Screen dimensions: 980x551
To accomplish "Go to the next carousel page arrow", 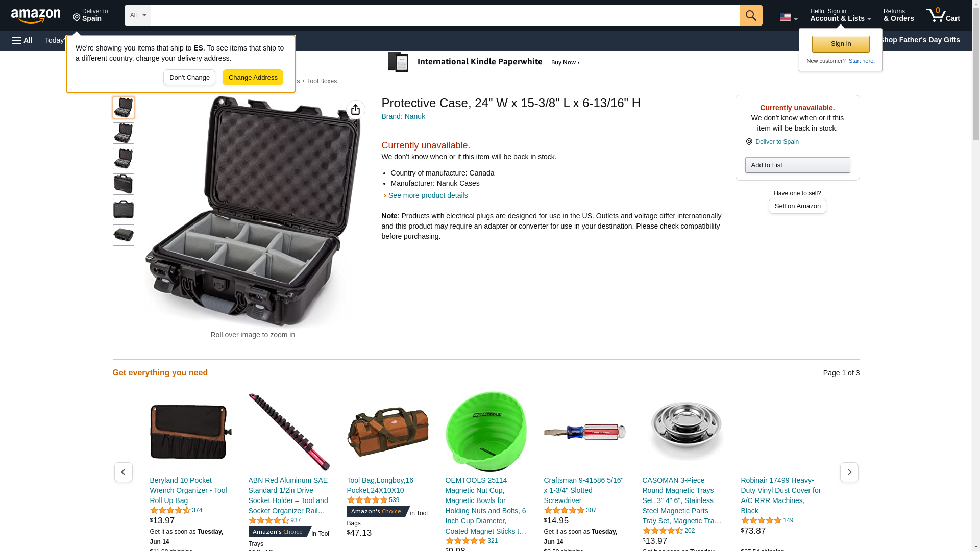I will (849, 472).
